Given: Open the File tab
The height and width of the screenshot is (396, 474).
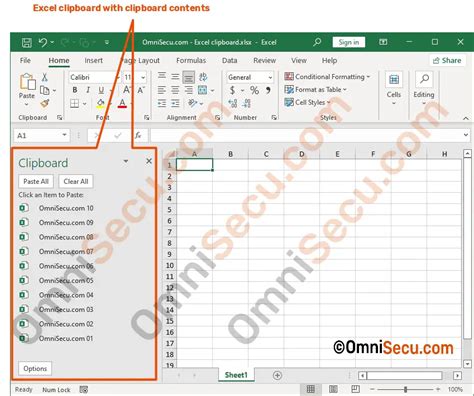Looking at the screenshot, I should [25, 61].
